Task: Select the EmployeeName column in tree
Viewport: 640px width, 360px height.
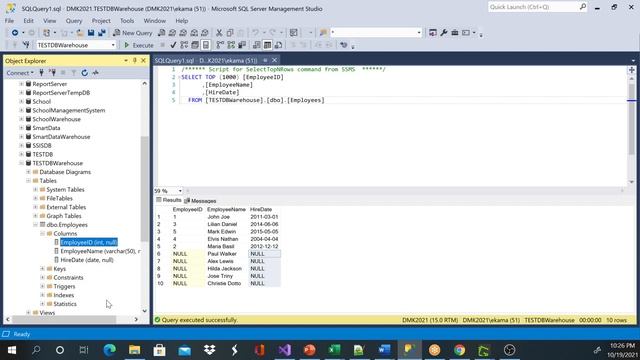Action: point(100,251)
